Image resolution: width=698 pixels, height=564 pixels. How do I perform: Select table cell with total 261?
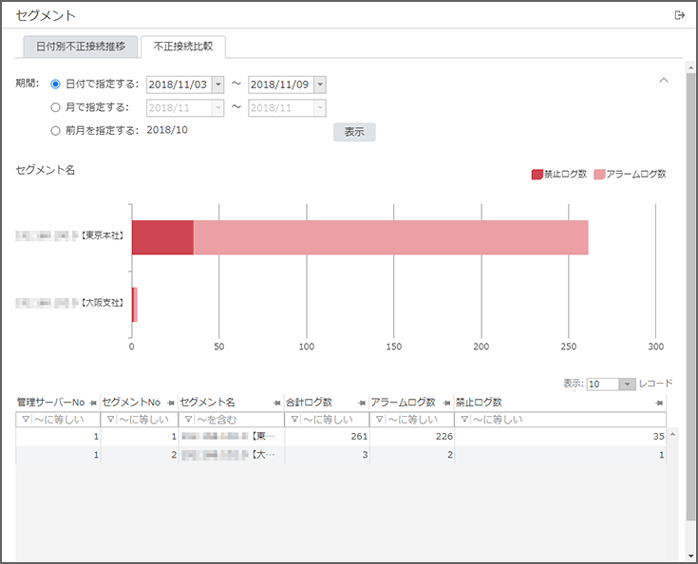[327, 437]
